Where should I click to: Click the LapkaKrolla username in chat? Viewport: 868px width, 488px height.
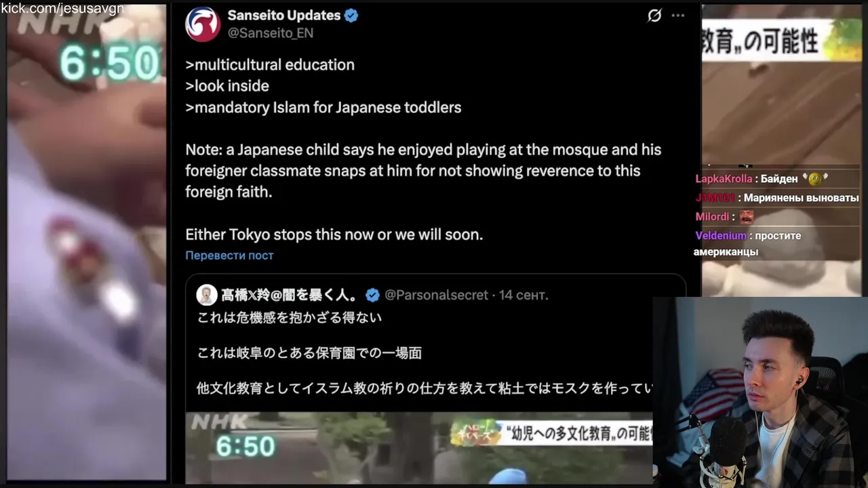pos(724,179)
